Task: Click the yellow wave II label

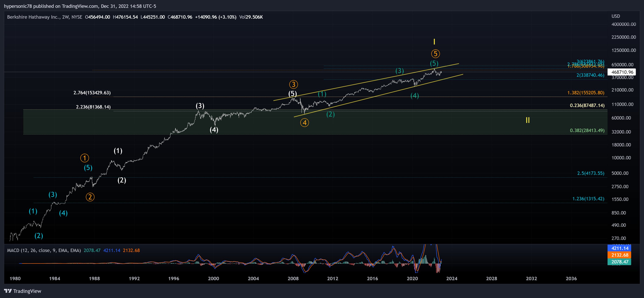Action: 528,120
